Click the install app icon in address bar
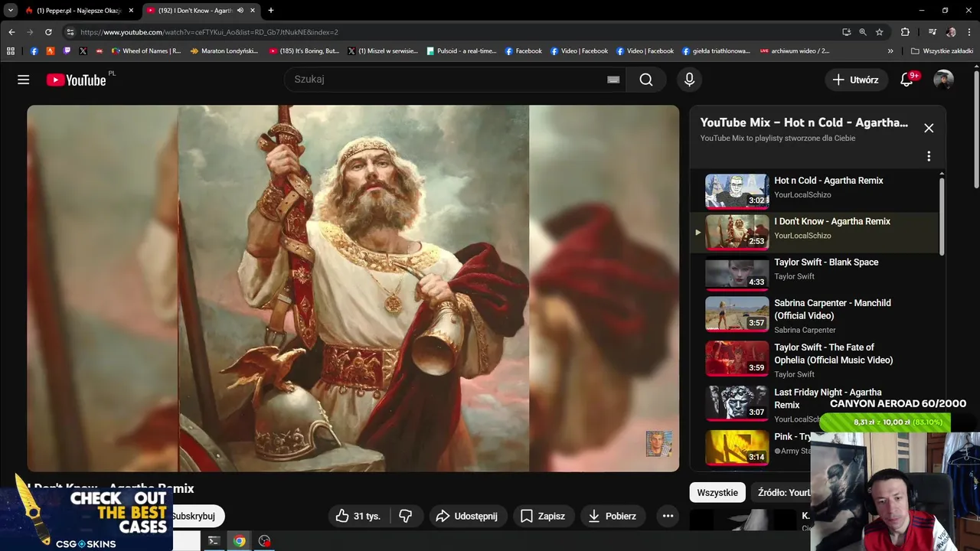This screenshot has height=551, width=980. (x=846, y=32)
